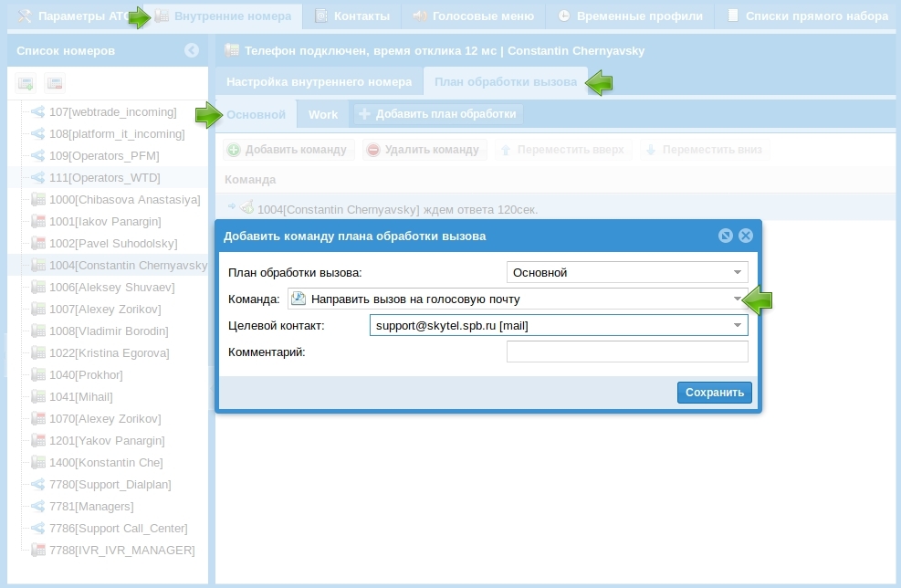This screenshot has width=901, height=588.
Task: Click the Переместить вверх arrow icon
Action: [x=505, y=150]
